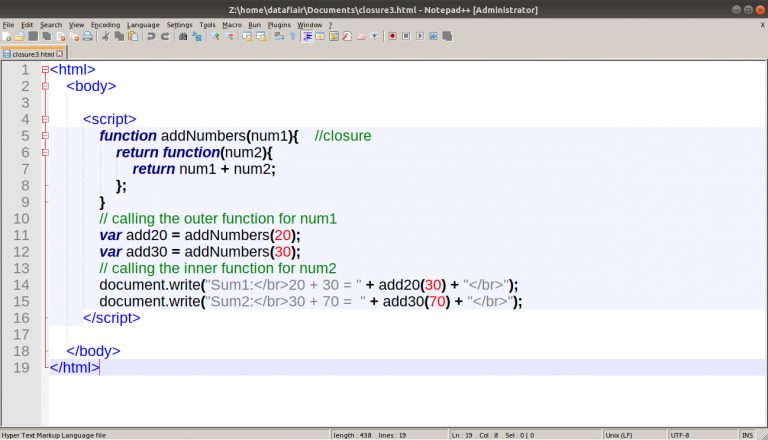This screenshot has height=440, width=768.
Task: Open the Window menu
Action: [x=310, y=24]
